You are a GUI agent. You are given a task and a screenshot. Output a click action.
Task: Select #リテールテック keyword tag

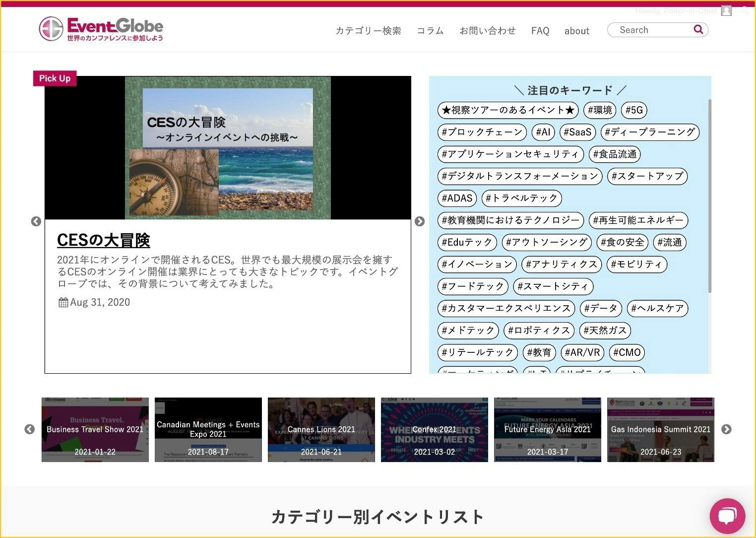pyautogui.click(x=477, y=353)
